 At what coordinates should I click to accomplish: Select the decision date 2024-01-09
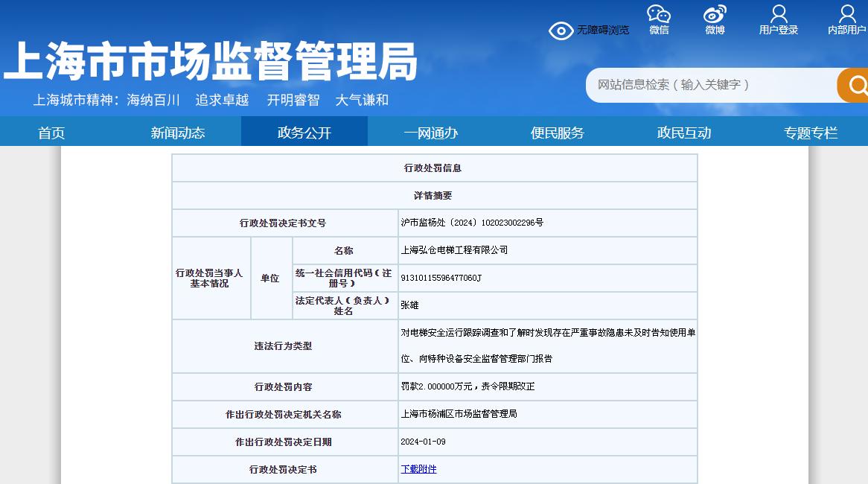(423, 442)
